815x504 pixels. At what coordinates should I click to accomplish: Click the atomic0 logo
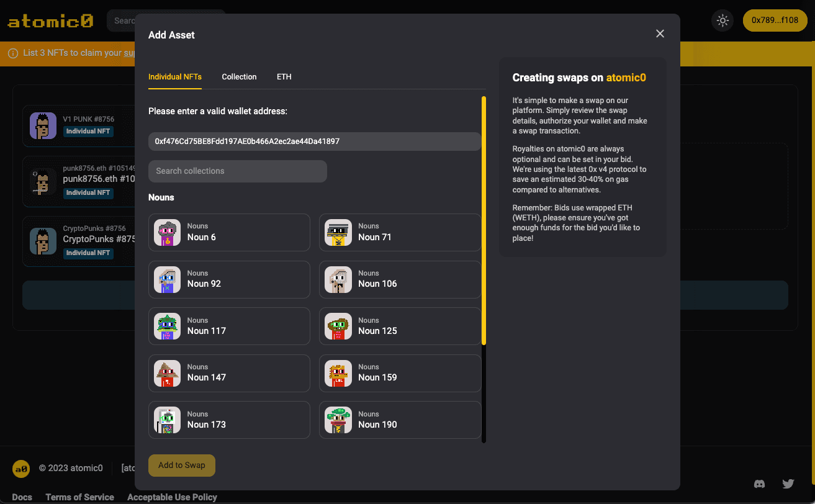[x=50, y=21]
